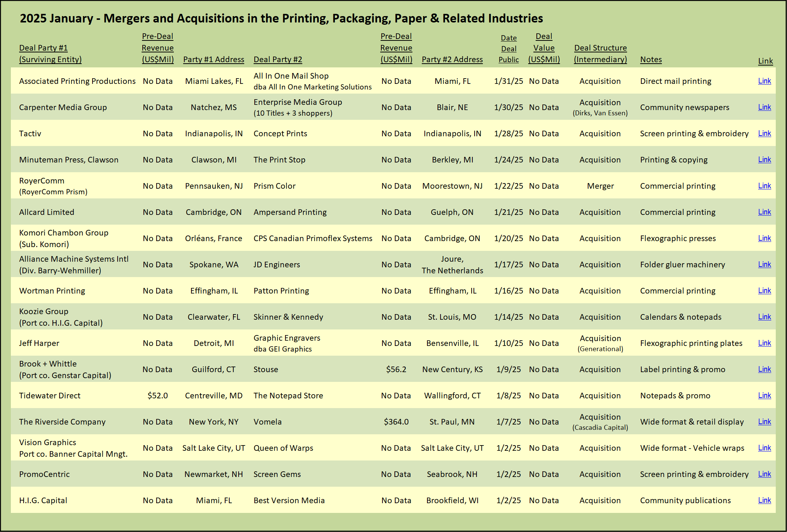Image resolution: width=787 pixels, height=532 pixels.
Task: Follow Wortman Printing row link
Action: pos(764,291)
